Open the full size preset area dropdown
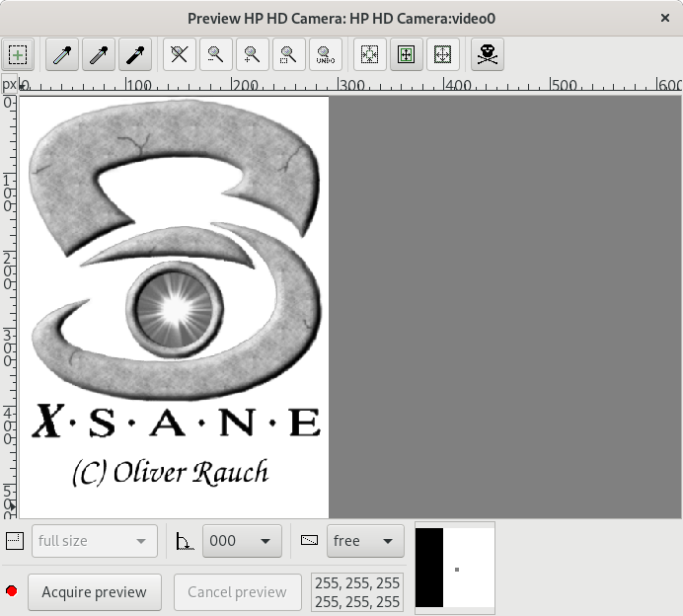This screenshot has height=616, width=683. click(x=95, y=541)
